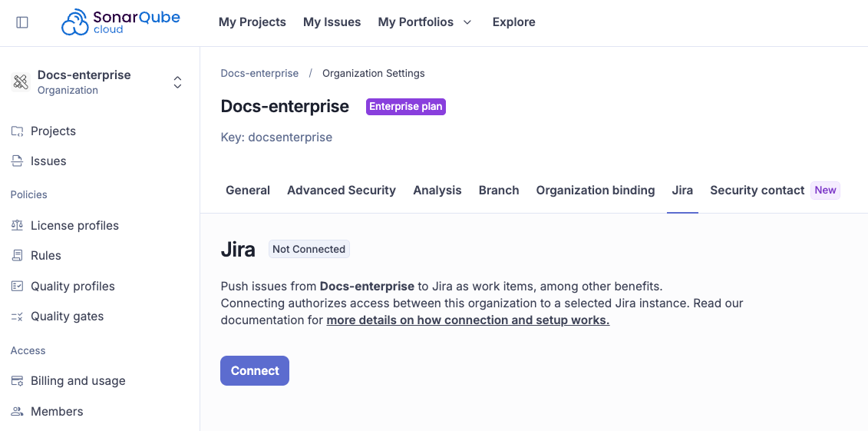Click the Billing and usage icon
The height and width of the screenshot is (431, 868).
pyautogui.click(x=17, y=381)
